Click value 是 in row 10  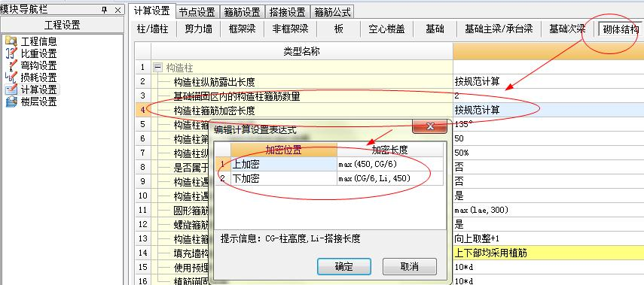(548, 196)
